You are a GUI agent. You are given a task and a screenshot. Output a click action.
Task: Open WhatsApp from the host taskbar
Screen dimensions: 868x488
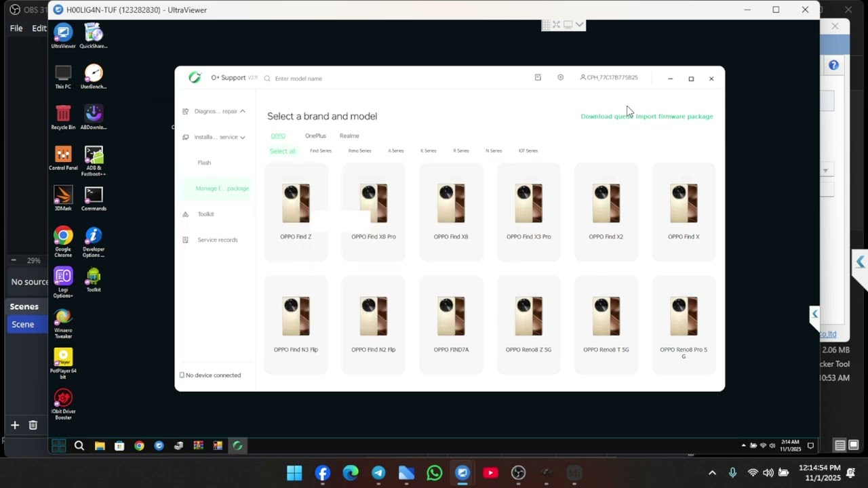point(434,473)
